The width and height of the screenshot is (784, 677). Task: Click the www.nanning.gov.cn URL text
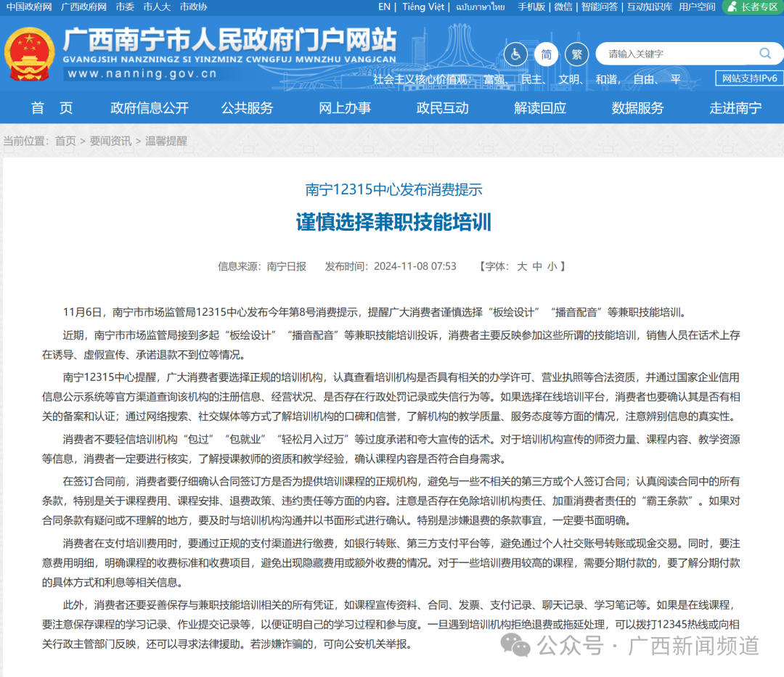(x=142, y=73)
